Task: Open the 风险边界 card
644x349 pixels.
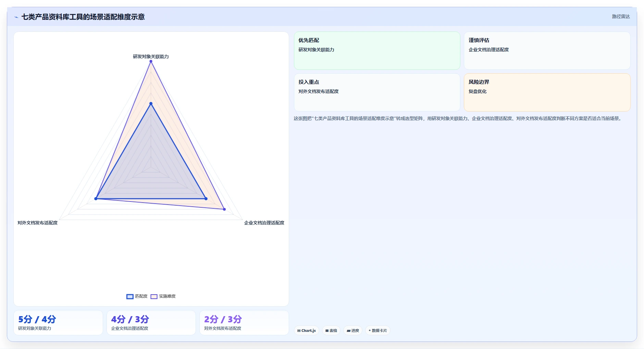Action: [547, 92]
